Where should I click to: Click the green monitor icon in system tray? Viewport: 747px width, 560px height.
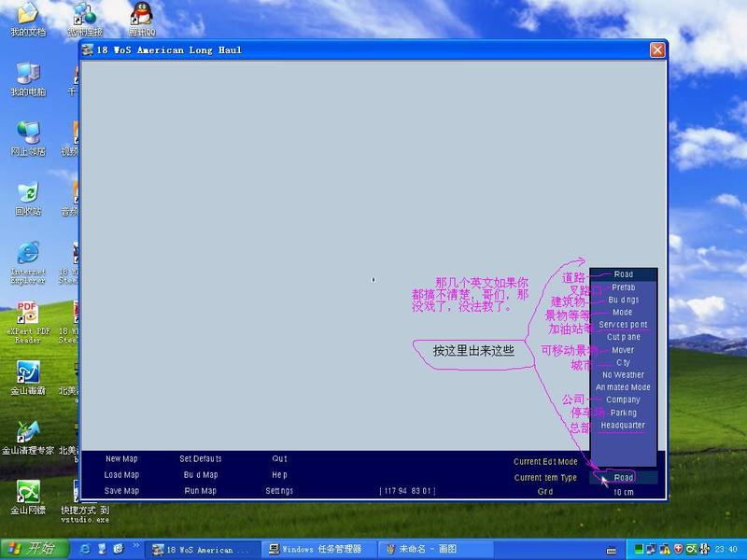coord(639,550)
